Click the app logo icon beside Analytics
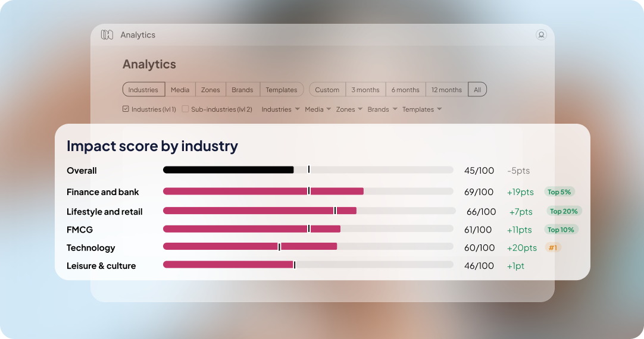This screenshot has width=644, height=339. click(107, 35)
